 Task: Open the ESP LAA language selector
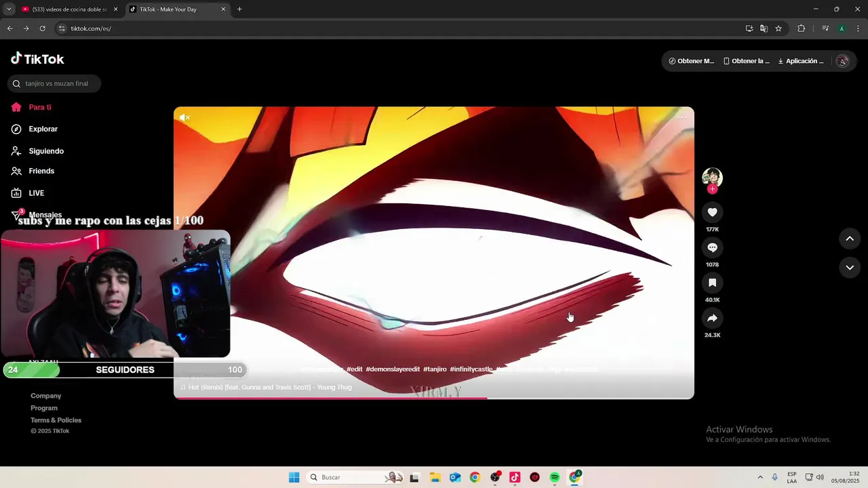(792, 477)
